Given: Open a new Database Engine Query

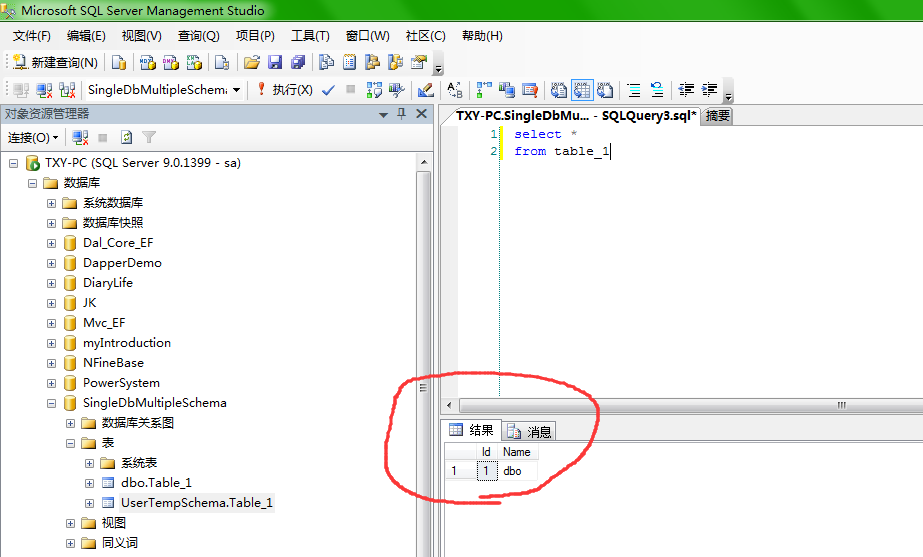Looking at the screenshot, I should click(x=119, y=62).
